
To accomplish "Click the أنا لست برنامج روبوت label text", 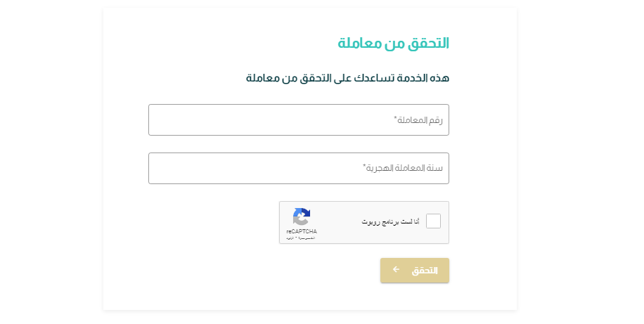I will (x=390, y=222).
